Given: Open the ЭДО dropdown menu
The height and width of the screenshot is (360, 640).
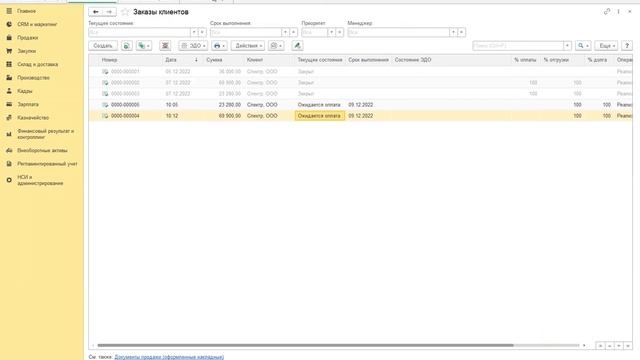Looking at the screenshot, I should [x=193, y=46].
